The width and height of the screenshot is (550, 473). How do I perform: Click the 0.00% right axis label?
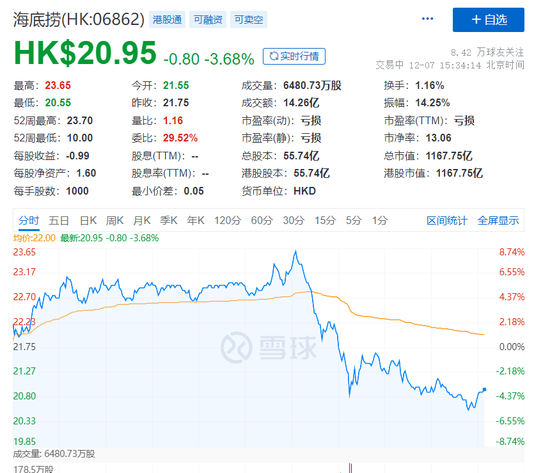tap(512, 347)
